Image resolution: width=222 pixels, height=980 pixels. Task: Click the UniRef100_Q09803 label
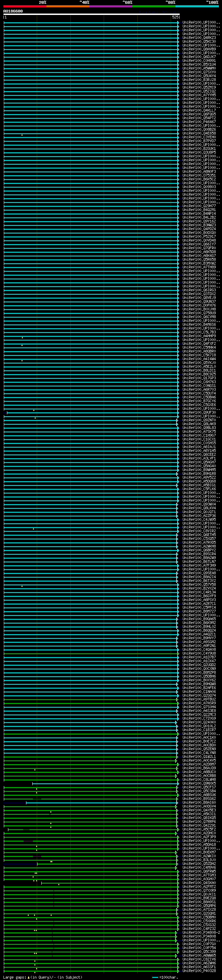(x=199, y=187)
